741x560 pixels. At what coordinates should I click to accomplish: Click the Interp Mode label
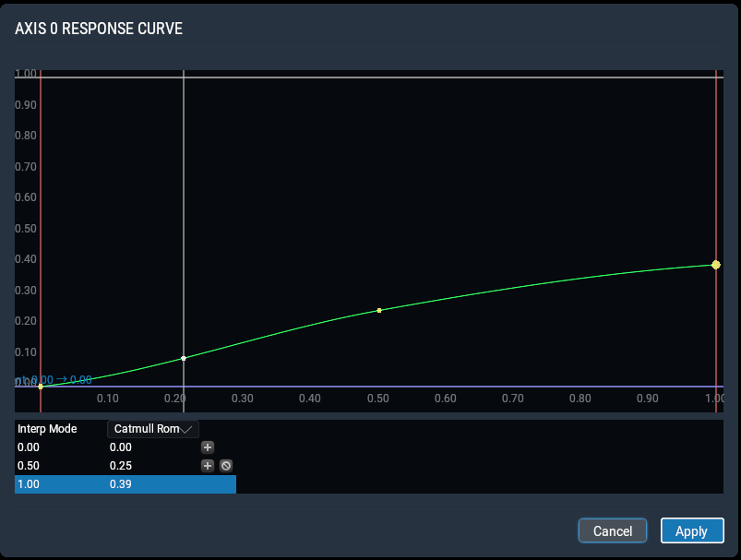[47, 429]
